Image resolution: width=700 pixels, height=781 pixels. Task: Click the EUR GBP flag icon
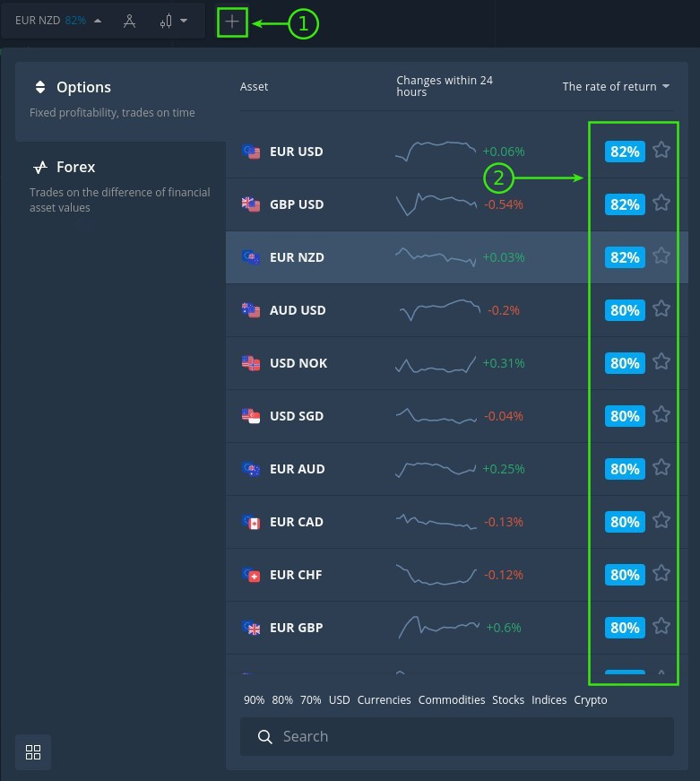(251, 628)
